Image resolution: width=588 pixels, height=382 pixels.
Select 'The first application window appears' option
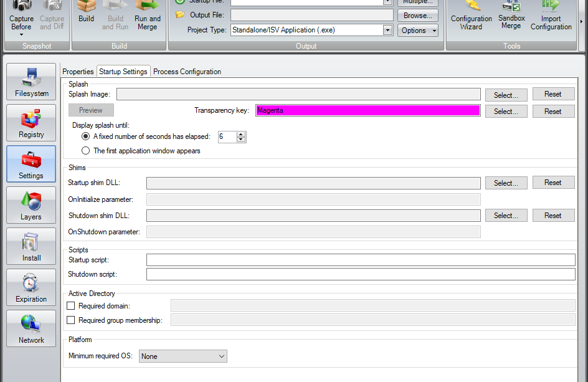tap(85, 150)
